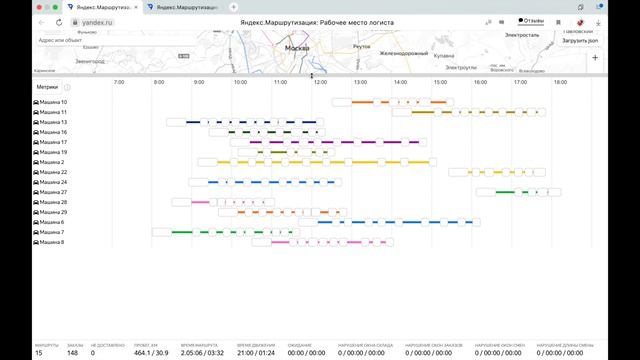Click the first green segment of Машина 7

coord(182,232)
